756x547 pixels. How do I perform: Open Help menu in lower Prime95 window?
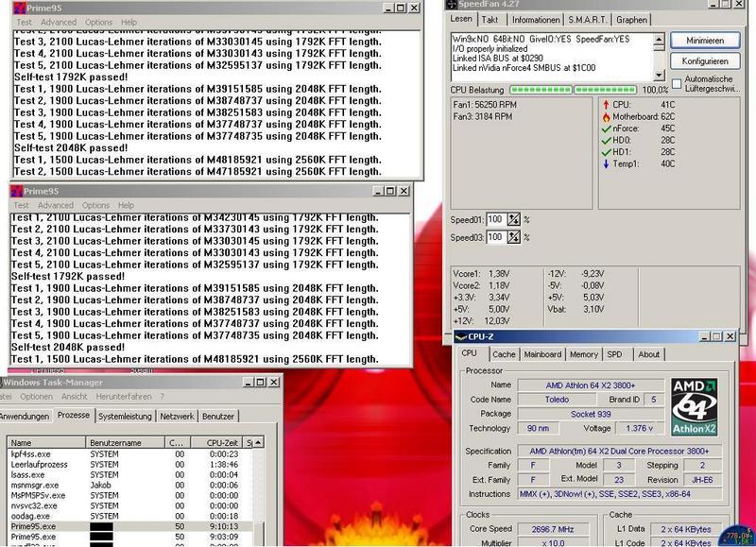tap(126, 205)
